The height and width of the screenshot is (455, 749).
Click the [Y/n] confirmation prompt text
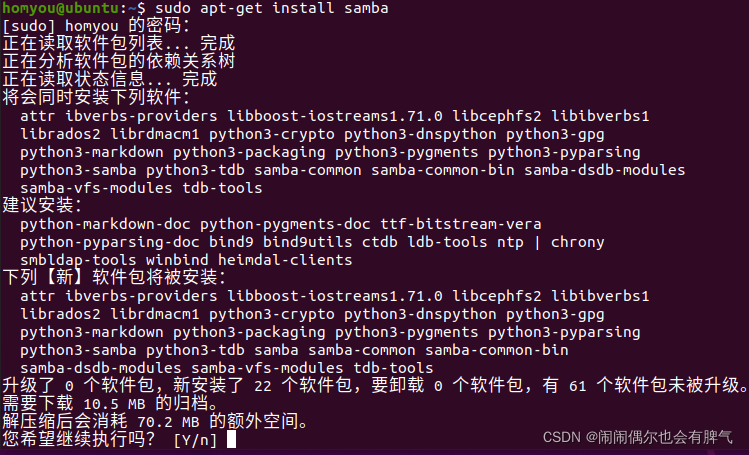(x=195, y=439)
